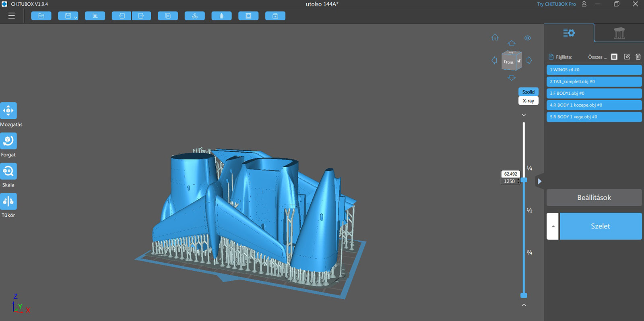Click the open file folder icon
The image size is (644, 321).
tap(41, 16)
